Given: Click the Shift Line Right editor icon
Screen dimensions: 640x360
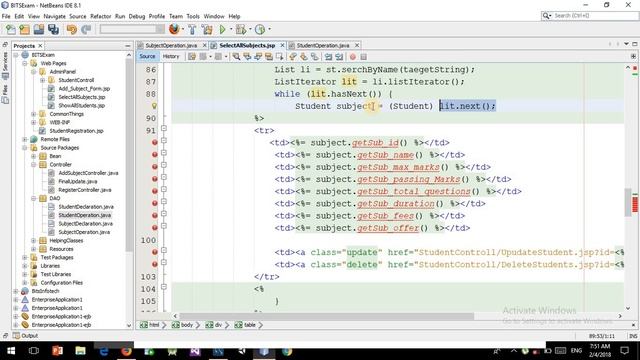Looking at the screenshot, I should (339, 56).
